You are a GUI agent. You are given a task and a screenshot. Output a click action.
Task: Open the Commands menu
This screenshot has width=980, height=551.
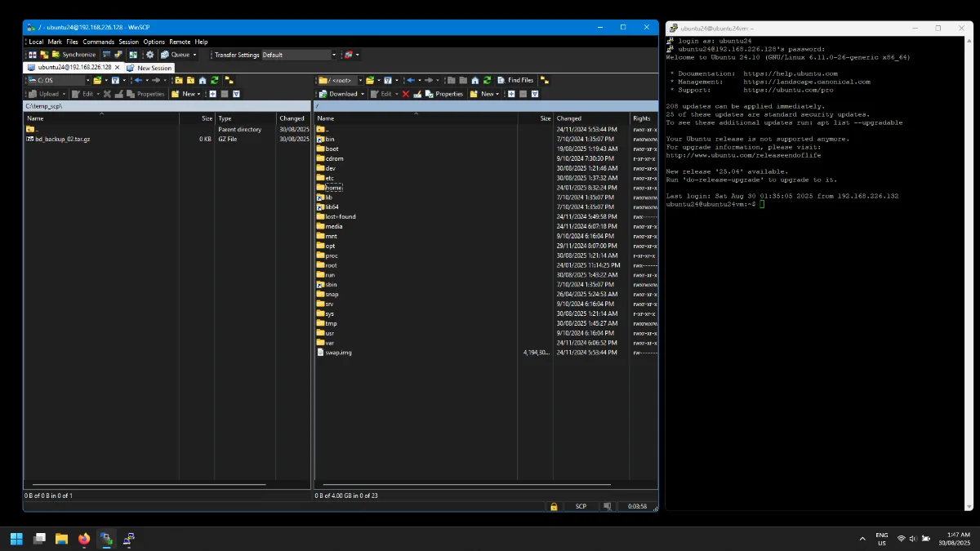click(x=98, y=42)
